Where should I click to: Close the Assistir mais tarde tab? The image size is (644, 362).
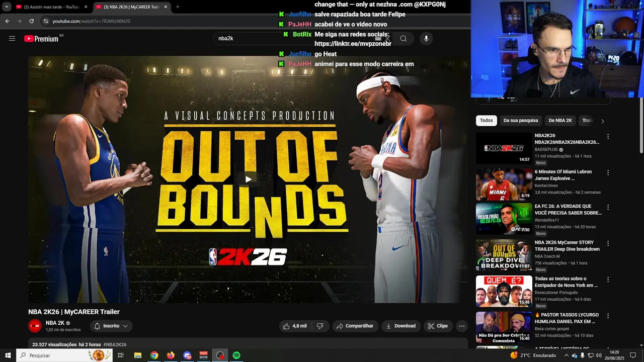click(x=86, y=7)
